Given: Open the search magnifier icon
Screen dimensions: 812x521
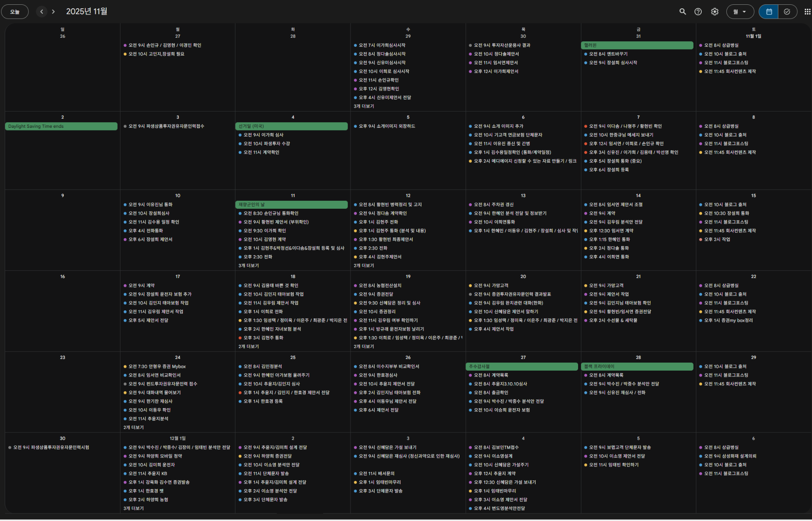Looking at the screenshot, I should pos(682,12).
